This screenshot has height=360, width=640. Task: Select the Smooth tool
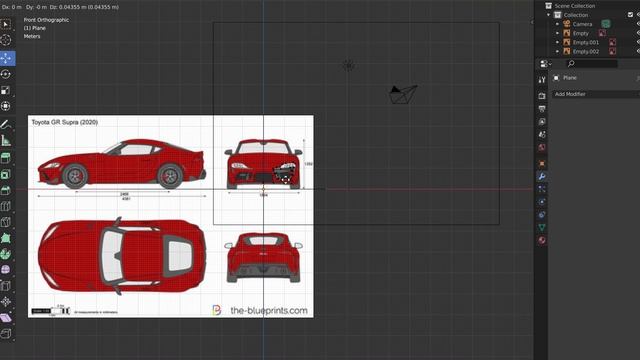point(6,270)
